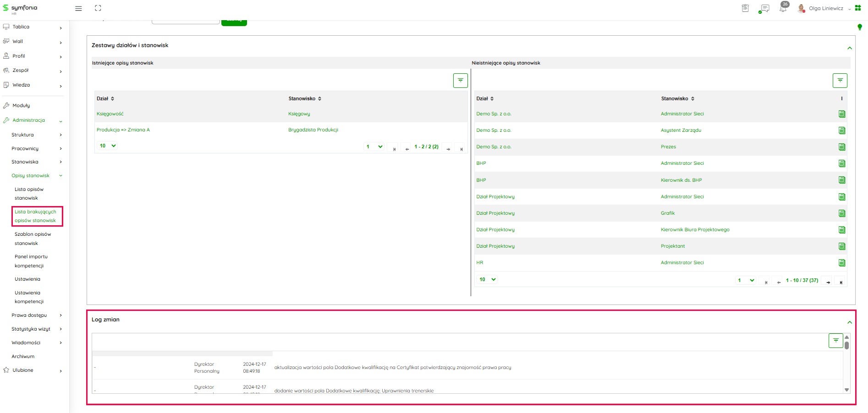868x413 pixels.
Task: Enter fullscreen mode via the header icon
Action: coord(98,8)
